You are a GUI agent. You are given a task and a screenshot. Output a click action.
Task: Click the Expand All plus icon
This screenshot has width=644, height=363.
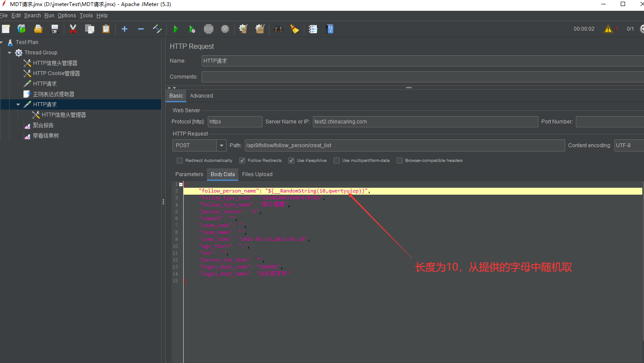(125, 29)
